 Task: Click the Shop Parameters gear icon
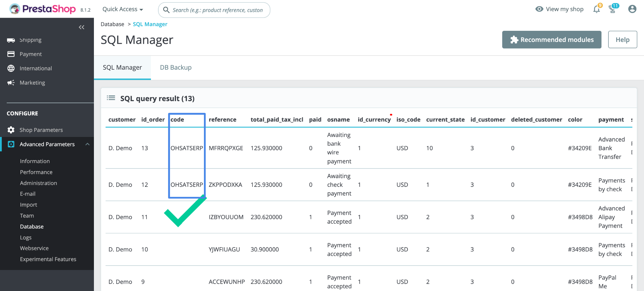(x=11, y=130)
